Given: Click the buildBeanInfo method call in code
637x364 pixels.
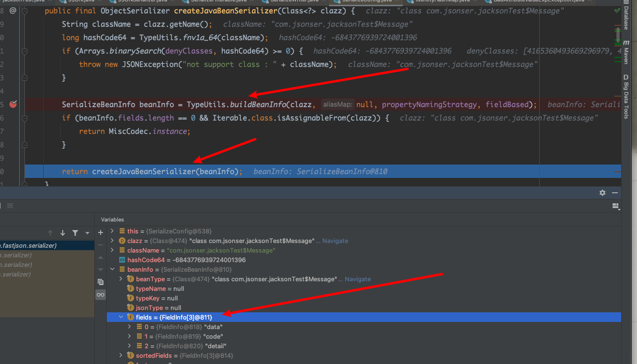Looking at the screenshot, I should click(258, 104).
